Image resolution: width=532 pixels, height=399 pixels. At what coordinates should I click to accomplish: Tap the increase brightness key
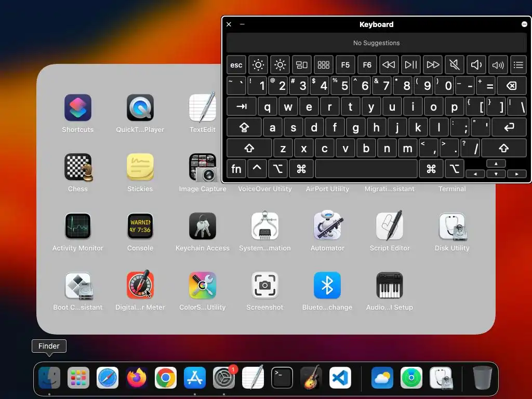pos(280,65)
